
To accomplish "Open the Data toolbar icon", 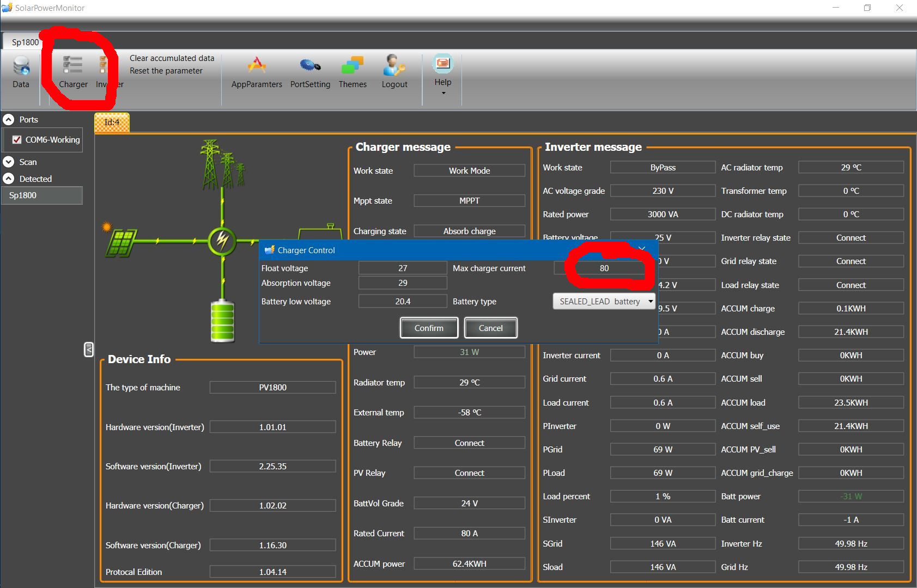I will click(x=21, y=71).
